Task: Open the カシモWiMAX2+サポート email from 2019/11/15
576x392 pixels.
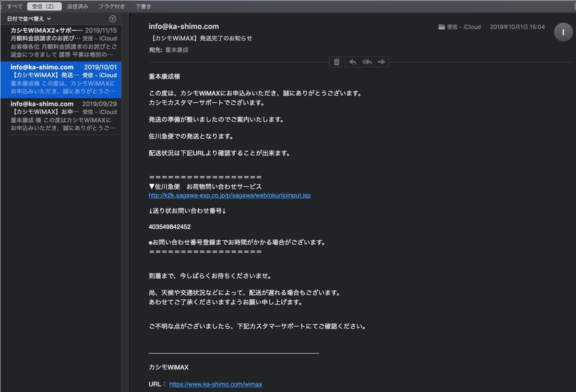Action: [x=61, y=42]
